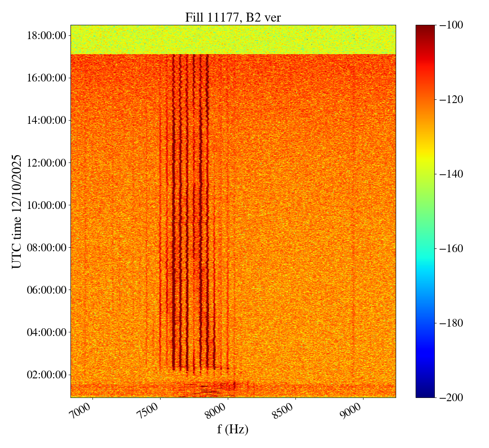Click the yellow-green band at the spectrogram top
Viewport: 489px width, 448px height.
point(233,40)
